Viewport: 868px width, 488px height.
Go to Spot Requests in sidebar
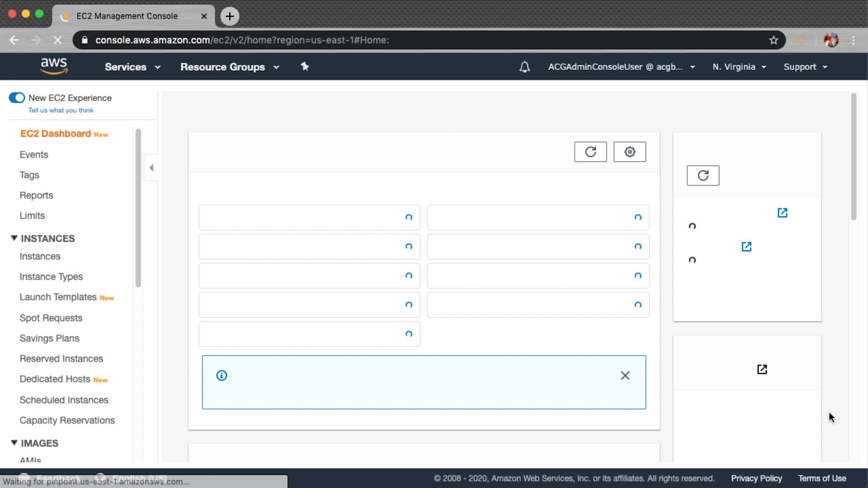coord(51,318)
